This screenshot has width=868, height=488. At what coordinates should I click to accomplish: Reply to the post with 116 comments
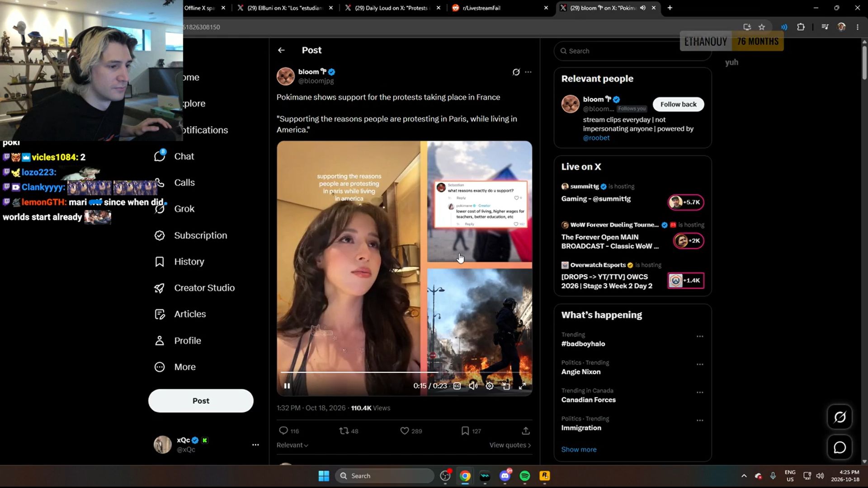(x=288, y=431)
